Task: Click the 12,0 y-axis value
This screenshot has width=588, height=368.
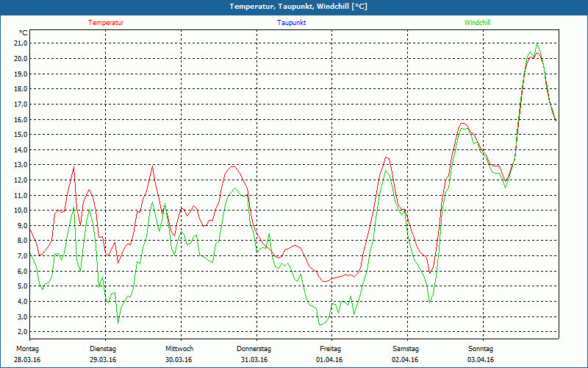Action: click(21, 180)
